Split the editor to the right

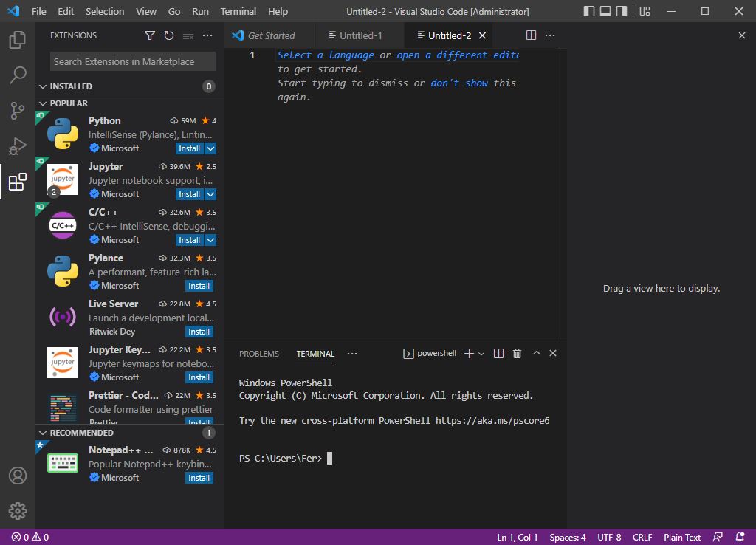click(531, 35)
